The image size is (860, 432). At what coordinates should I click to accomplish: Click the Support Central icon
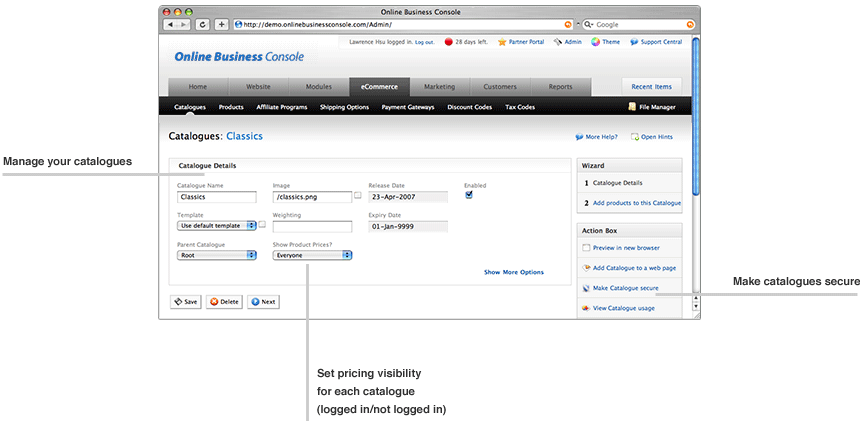point(634,42)
